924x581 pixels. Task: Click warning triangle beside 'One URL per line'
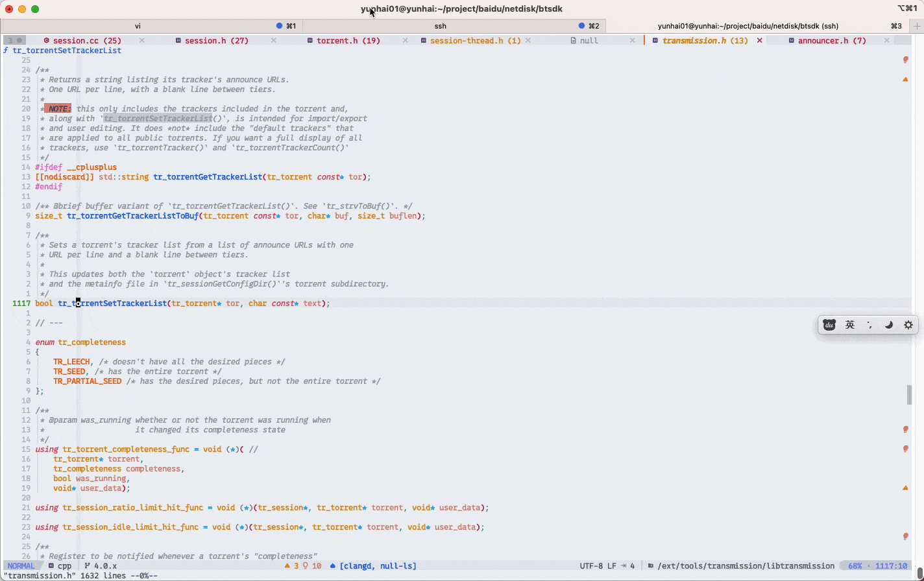coord(906,79)
